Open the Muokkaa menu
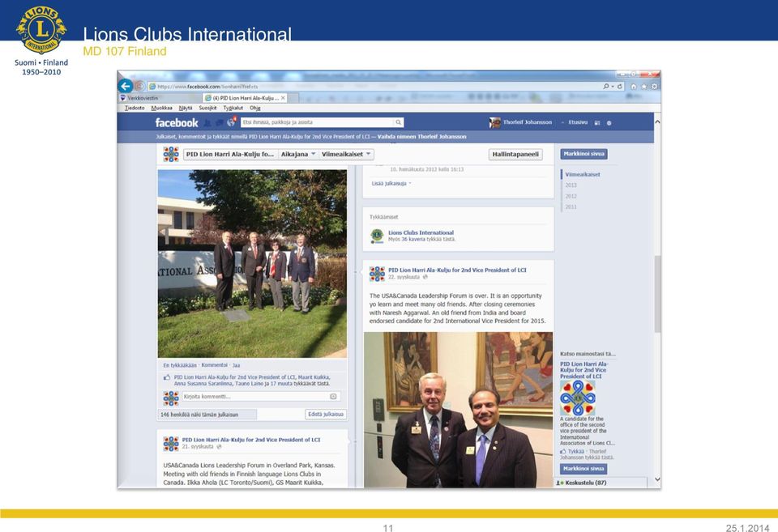The width and height of the screenshot is (778, 532). point(162,108)
